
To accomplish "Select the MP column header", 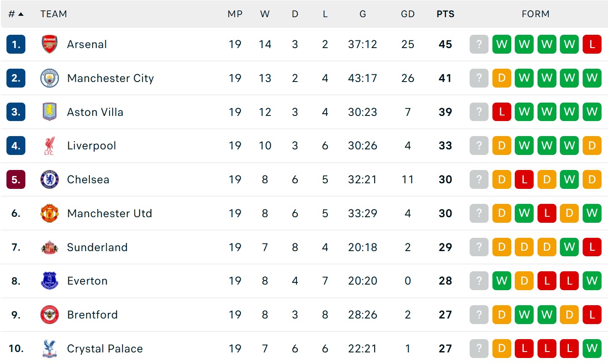I will coord(235,14).
